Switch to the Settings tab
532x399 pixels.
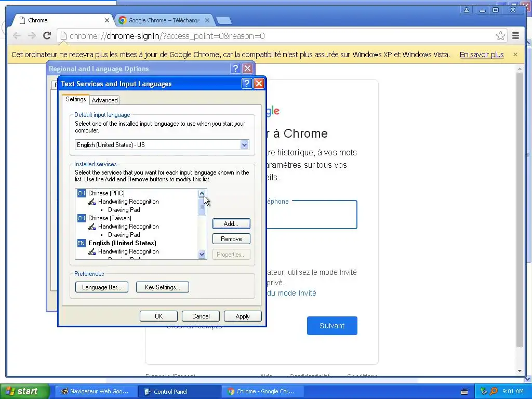(x=76, y=99)
